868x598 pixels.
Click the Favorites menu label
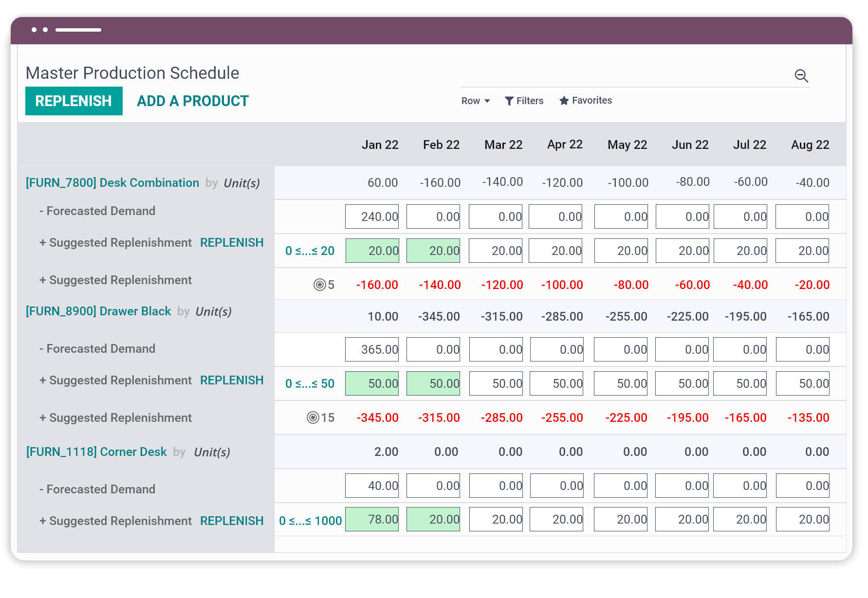coord(592,100)
